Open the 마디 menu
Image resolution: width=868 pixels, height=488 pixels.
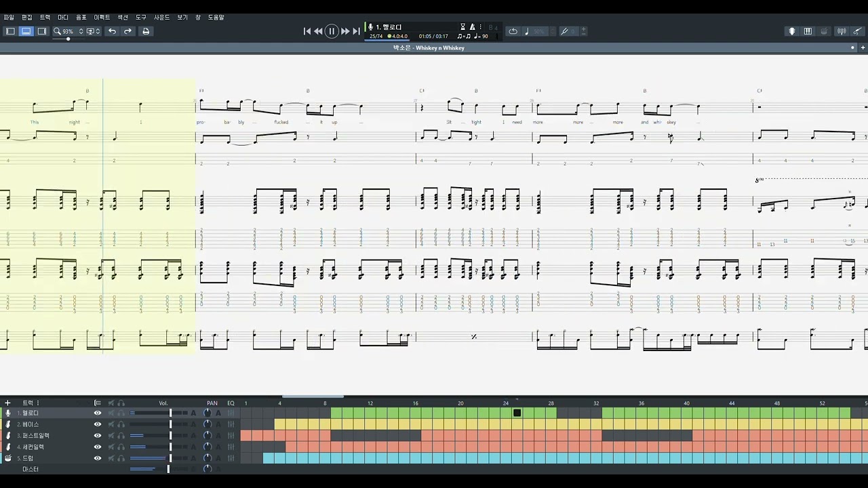63,18
